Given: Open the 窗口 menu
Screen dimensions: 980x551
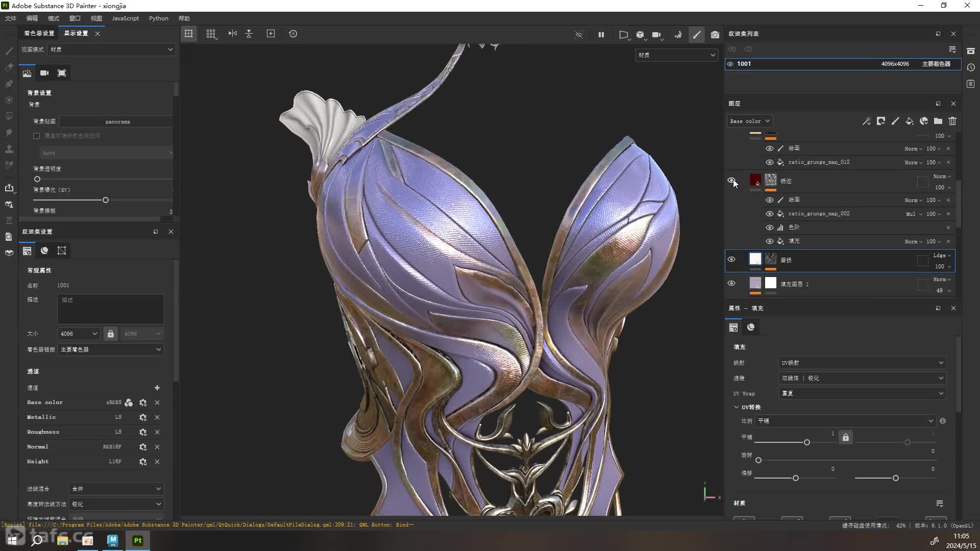Looking at the screenshot, I should coord(75,18).
